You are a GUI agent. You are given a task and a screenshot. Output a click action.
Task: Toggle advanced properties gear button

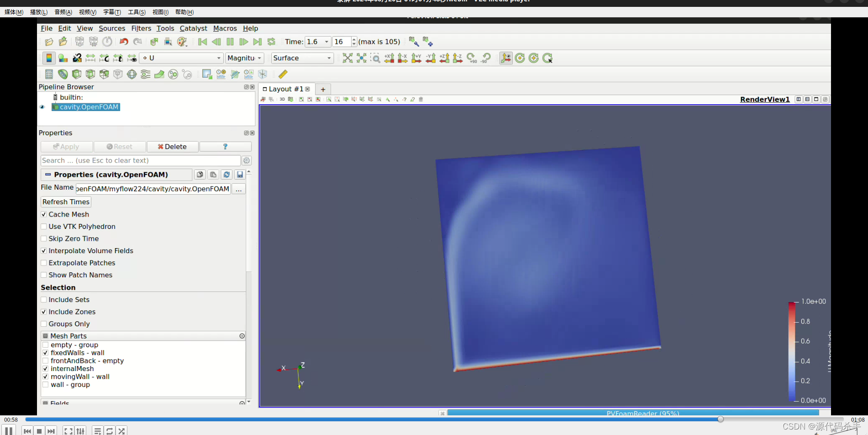click(247, 160)
